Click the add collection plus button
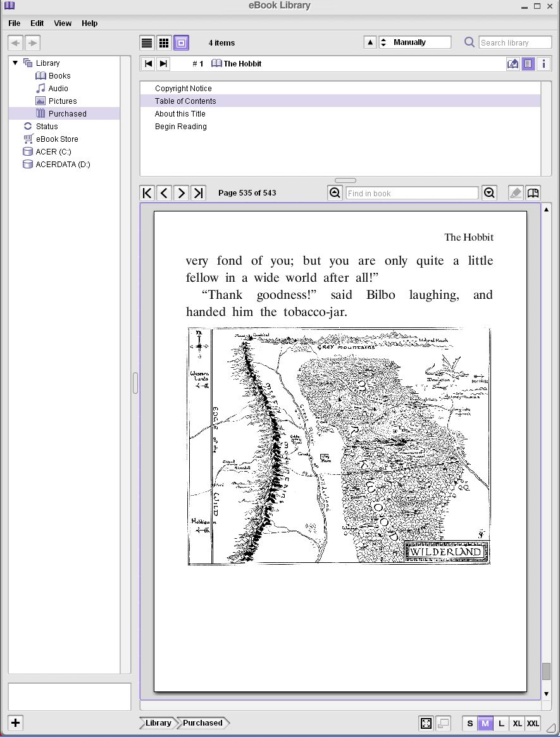 coord(16,723)
